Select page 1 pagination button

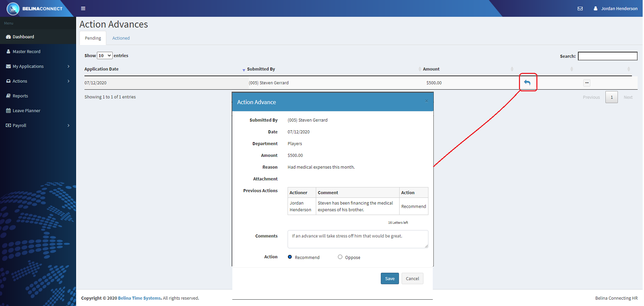point(612,97)
